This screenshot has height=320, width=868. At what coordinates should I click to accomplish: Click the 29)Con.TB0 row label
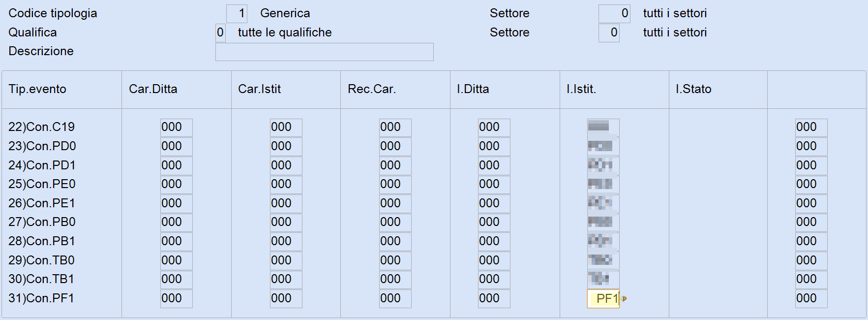[41, 260]
